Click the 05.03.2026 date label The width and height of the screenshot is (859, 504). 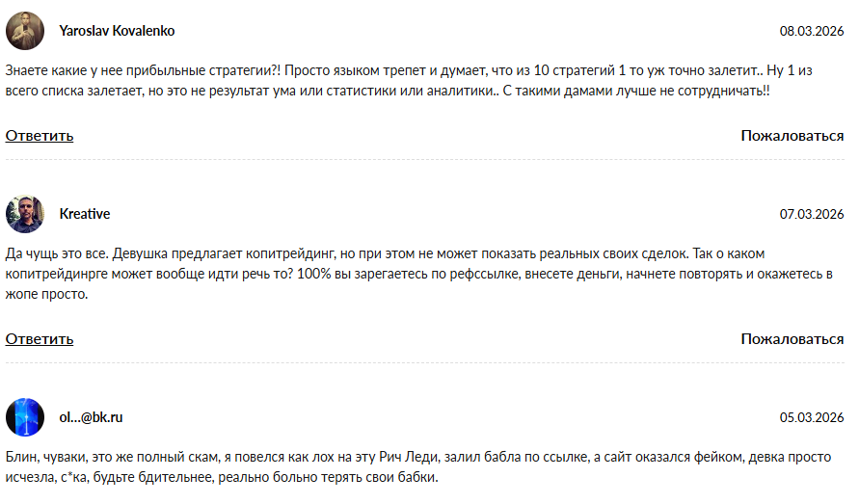tap(812, 417)
